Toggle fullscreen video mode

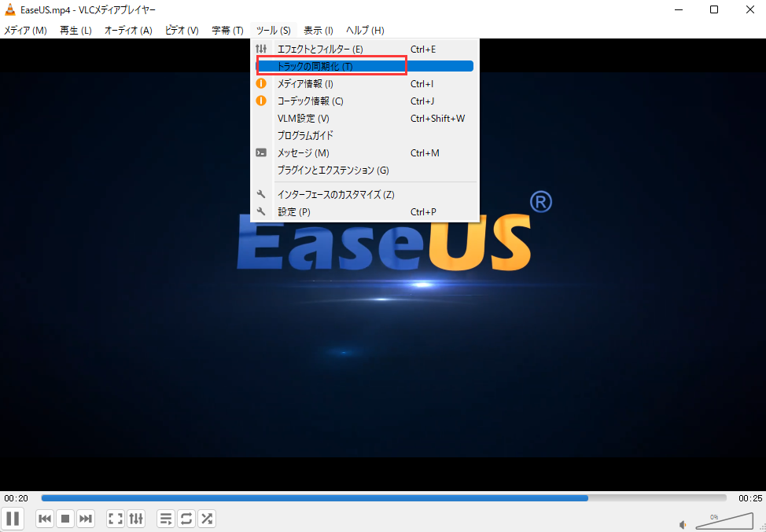(116, 519)
